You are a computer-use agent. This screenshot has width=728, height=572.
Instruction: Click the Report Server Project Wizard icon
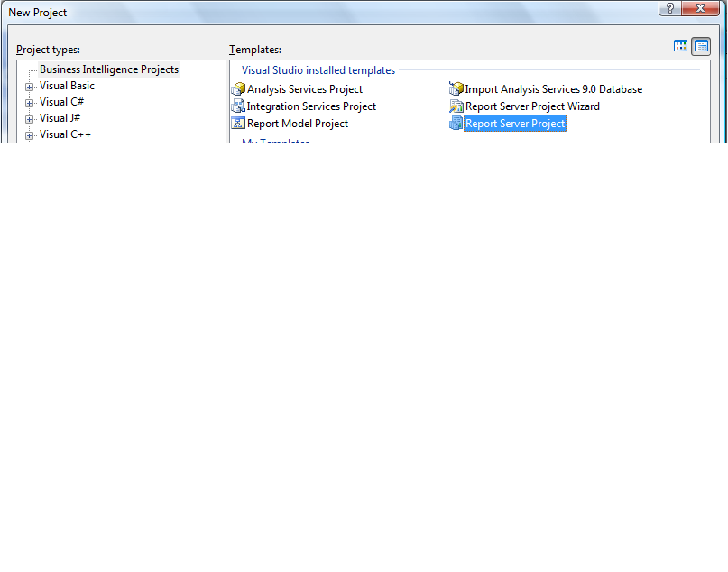456,106
